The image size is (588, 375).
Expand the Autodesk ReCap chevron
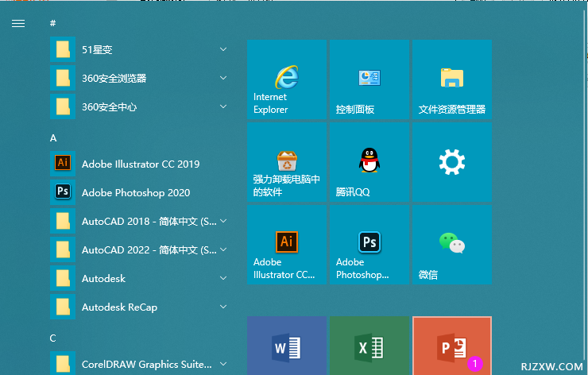223,307
